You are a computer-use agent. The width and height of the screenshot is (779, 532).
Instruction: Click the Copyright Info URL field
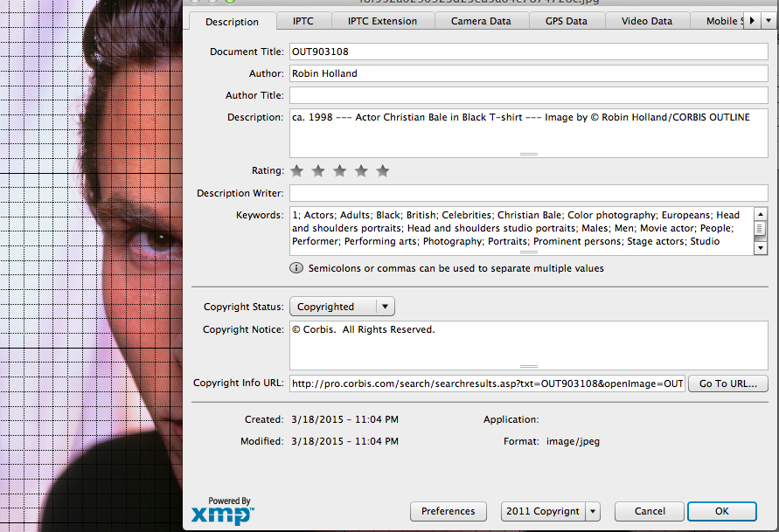point(487,383)
